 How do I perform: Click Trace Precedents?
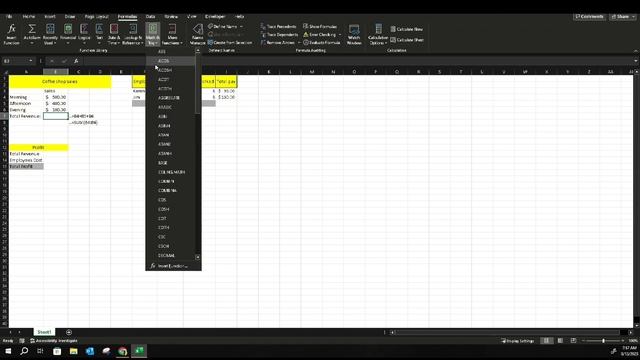click(x=278, y=27)
